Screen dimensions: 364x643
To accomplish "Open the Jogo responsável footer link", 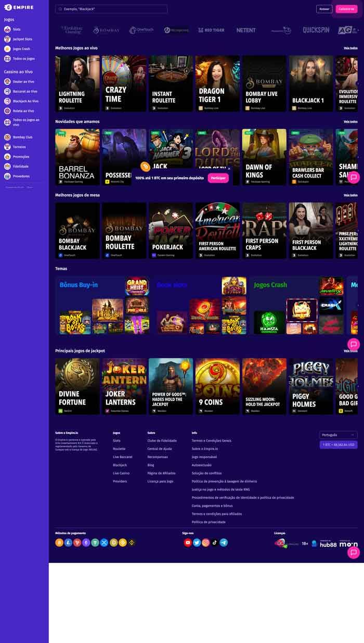I will pyautogui.click(x=204, y=457).
